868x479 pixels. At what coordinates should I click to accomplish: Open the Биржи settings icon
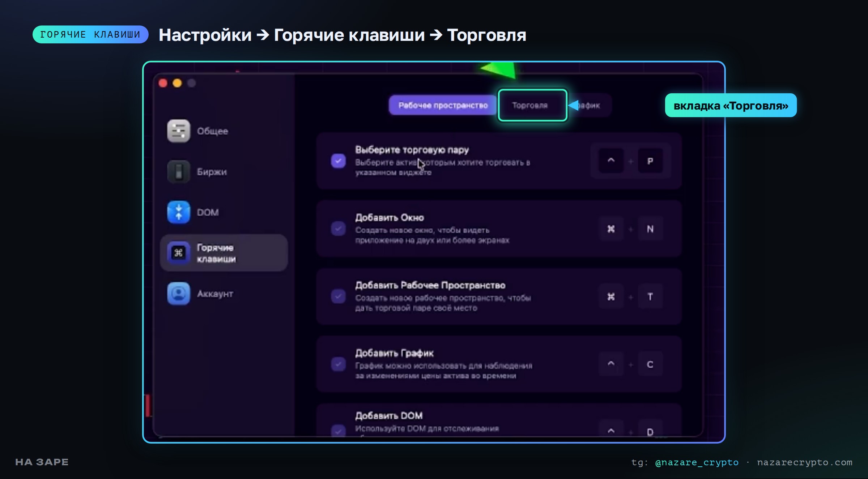(178, 172)
